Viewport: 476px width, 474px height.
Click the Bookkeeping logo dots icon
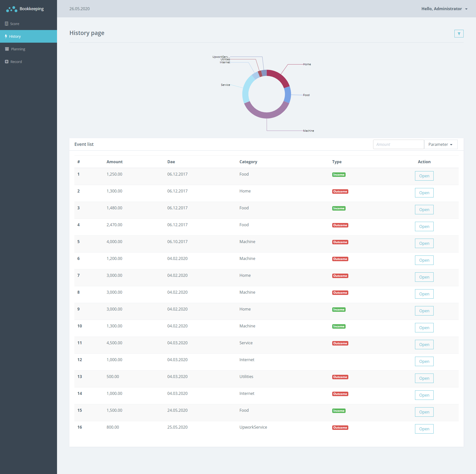point(12,9)
